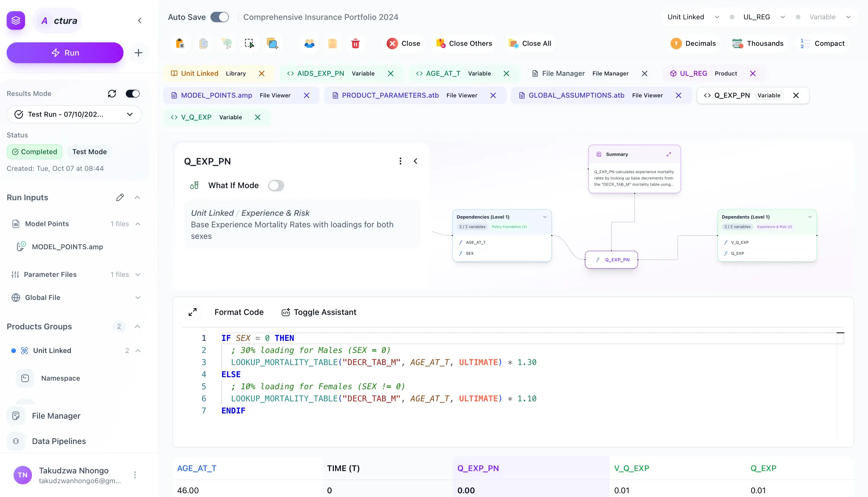
Task: Click Close Others in the toolbar
Action: (x=464, y=43)
